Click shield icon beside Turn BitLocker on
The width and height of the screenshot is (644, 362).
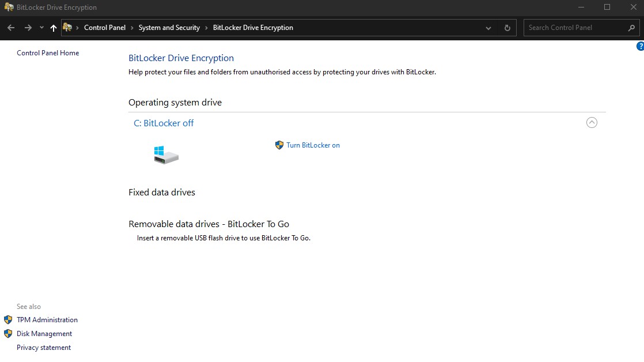pyautogui.click(x=279, y=145)
